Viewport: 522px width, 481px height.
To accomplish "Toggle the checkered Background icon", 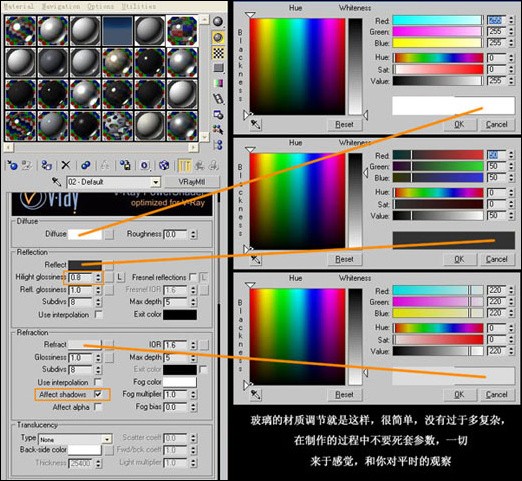I will (218, 53).
